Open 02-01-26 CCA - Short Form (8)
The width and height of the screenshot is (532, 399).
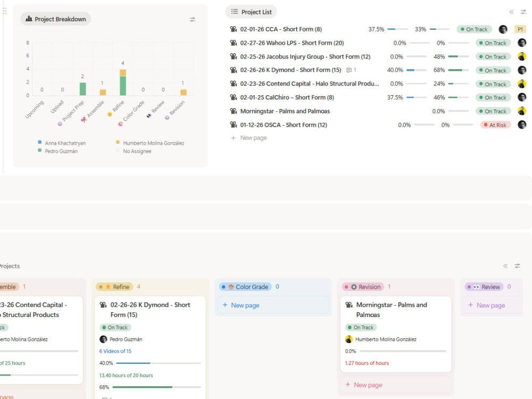(x=281, y=29)
